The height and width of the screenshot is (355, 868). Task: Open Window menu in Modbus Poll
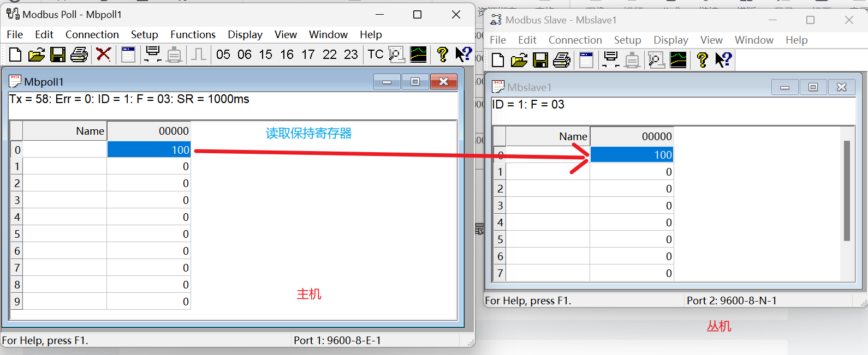tap(328, 34)
